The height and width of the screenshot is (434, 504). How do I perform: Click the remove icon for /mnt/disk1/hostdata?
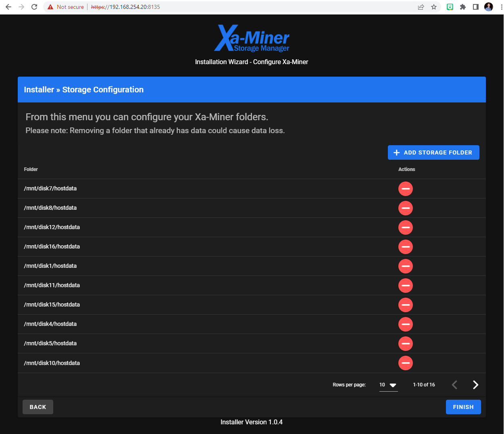tap(405, 266)
